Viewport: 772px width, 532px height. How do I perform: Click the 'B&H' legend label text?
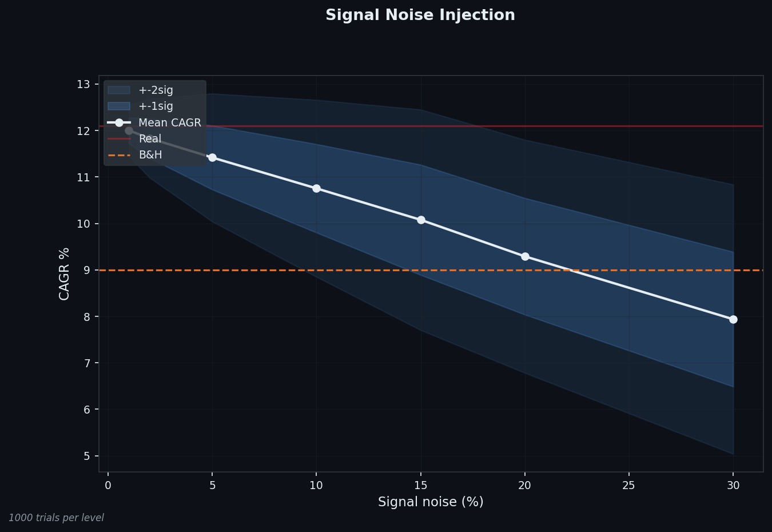click(x=150, y=155)
